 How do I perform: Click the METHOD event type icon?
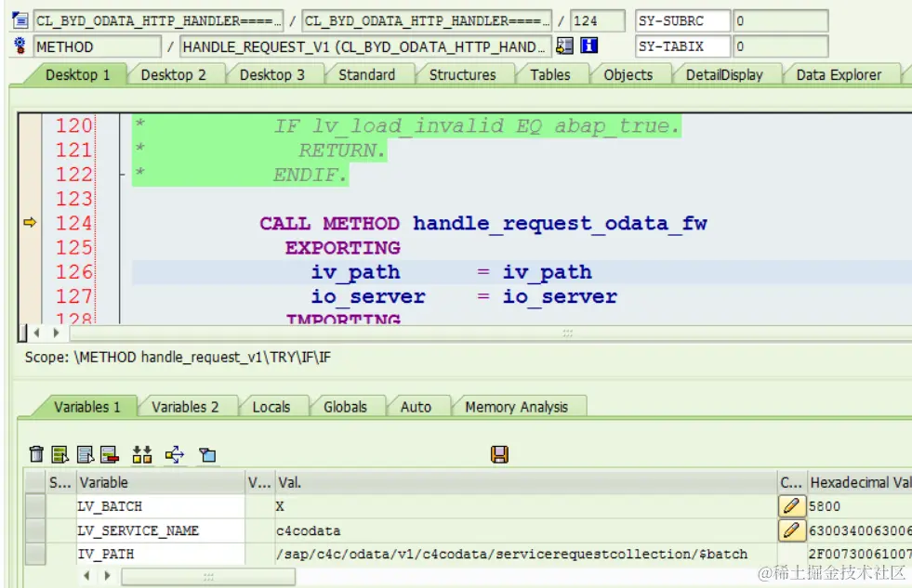[20, 46]
